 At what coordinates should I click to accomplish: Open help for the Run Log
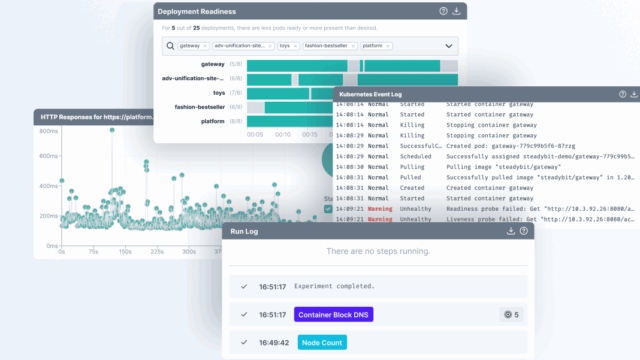[x=524, y=231]
